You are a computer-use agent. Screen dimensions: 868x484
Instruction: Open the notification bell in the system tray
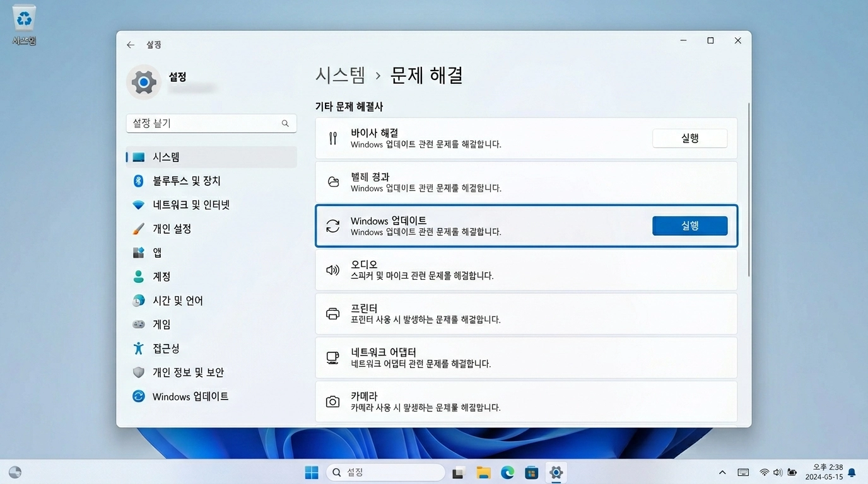(852, 471)
